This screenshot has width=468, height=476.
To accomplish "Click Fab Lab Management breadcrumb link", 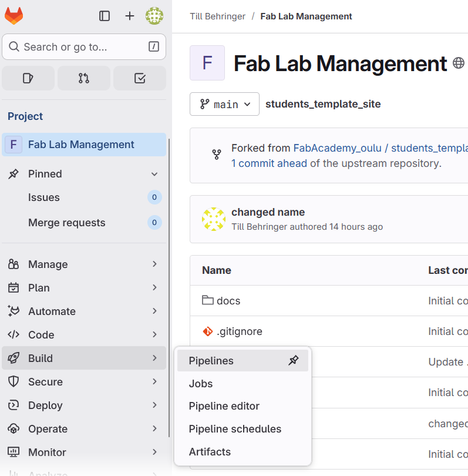I will coord(306,16).
